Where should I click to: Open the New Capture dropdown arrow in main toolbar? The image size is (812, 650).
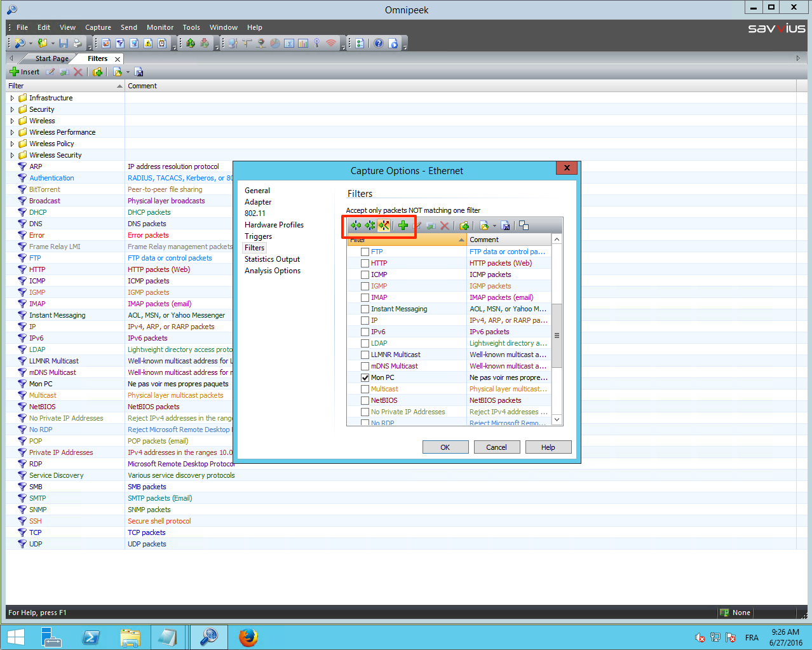[30, 43]
